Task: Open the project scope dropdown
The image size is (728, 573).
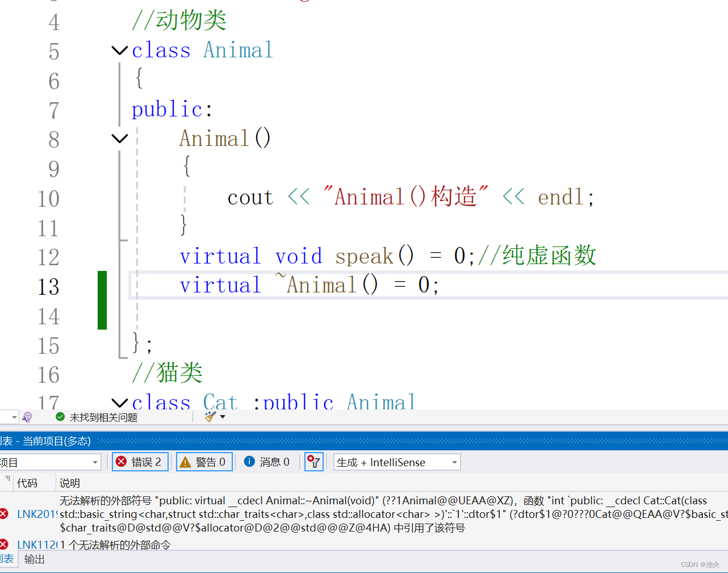Action: point(50,462)
